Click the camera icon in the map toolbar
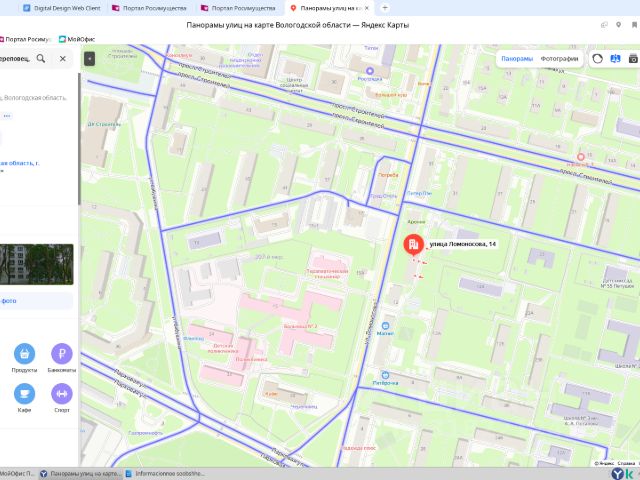 pos(633,59)
